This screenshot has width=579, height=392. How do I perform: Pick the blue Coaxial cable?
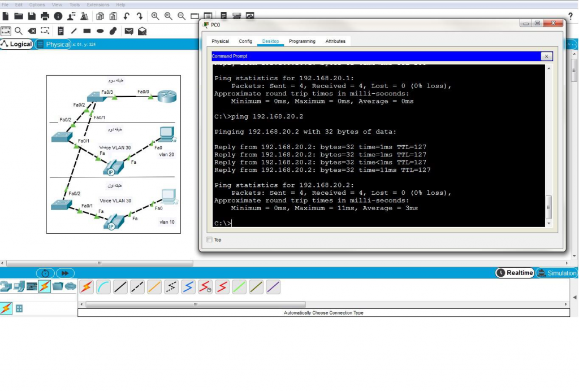188,287
